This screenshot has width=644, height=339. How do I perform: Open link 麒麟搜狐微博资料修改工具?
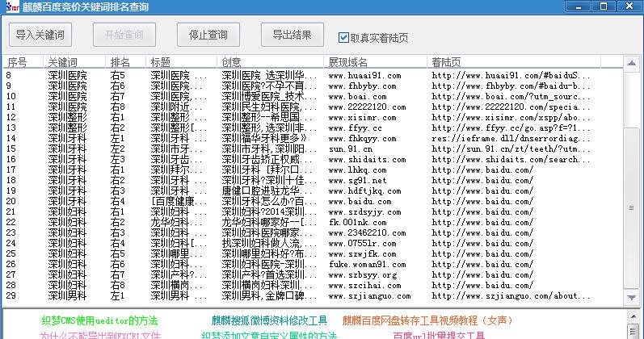point(269,320)
